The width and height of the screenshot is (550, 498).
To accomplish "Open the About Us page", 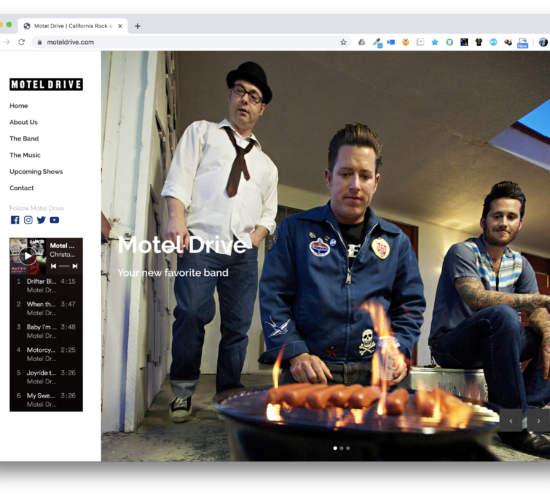I will (x=24, y=122).
